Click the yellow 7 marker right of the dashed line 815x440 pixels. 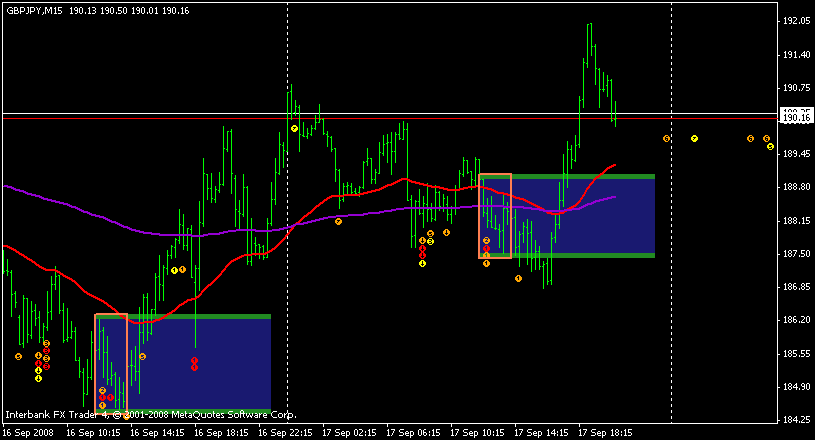click(694, 139)
